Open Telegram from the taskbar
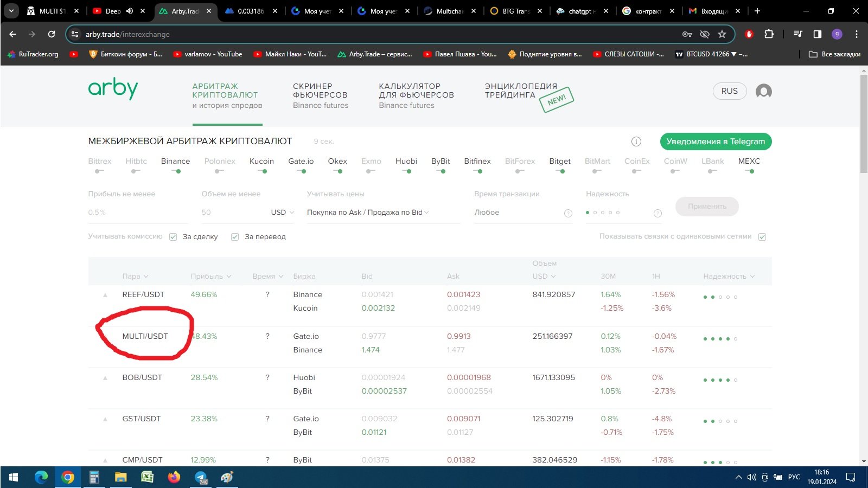This screenshot has height=488, width=868. [201, 477]
